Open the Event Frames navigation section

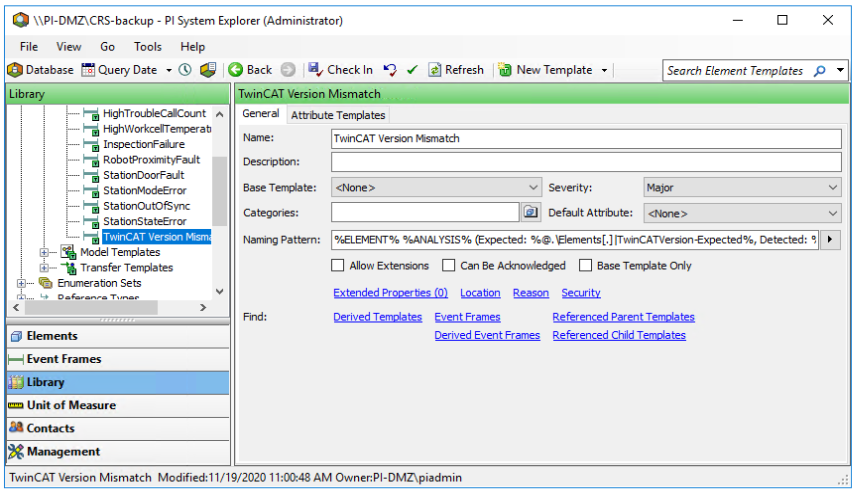click(x=118, y=359)
